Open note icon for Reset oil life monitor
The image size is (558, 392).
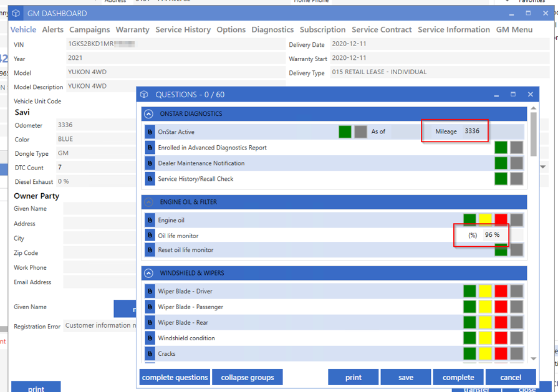coord(150,250)
